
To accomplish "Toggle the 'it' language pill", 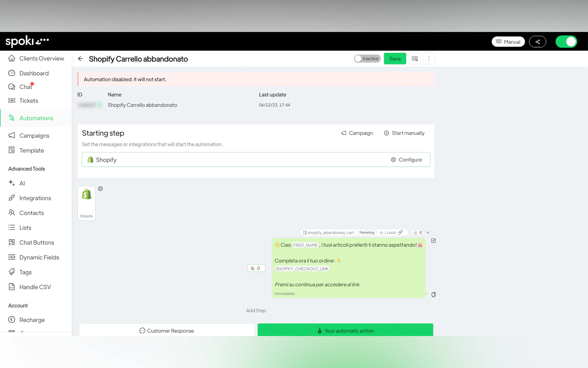I will point(418,233).
